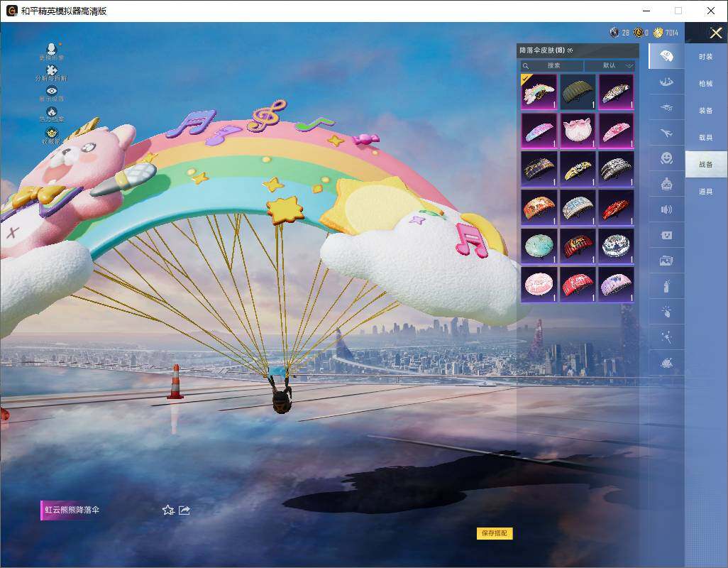The image size is (728, 568).
Task: Select the turquoise round parachute thumbnail
Action: pyautogui.click(x=539, y=246)
